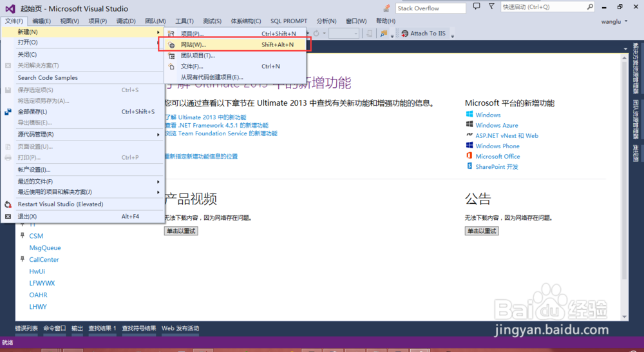Click the Windows logo icon beside Windows link
Viewport: 644px width, 352px height.
click(x=469, y=114)
